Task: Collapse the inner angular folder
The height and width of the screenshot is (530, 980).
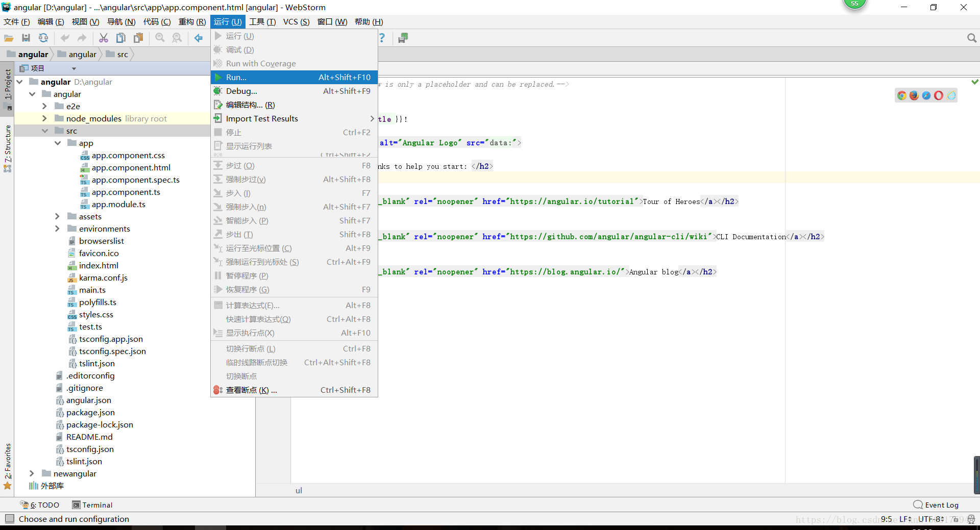Action: coord(32,94)
